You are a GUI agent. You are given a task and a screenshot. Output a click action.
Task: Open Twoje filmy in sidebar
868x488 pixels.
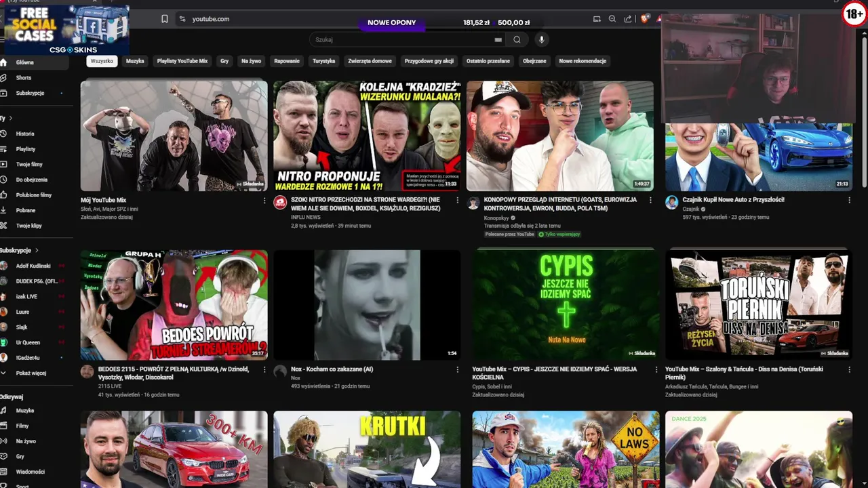(x=33, y=165)
